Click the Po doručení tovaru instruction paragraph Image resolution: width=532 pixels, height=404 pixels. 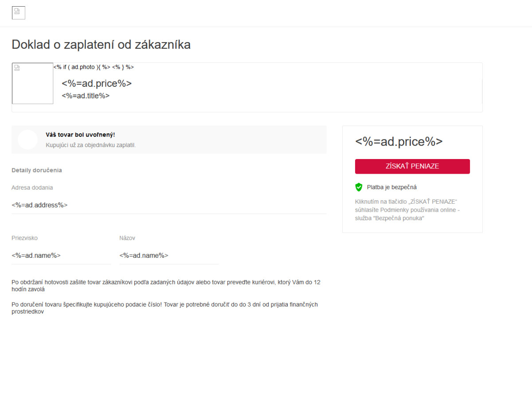click(x=164, y=308)
